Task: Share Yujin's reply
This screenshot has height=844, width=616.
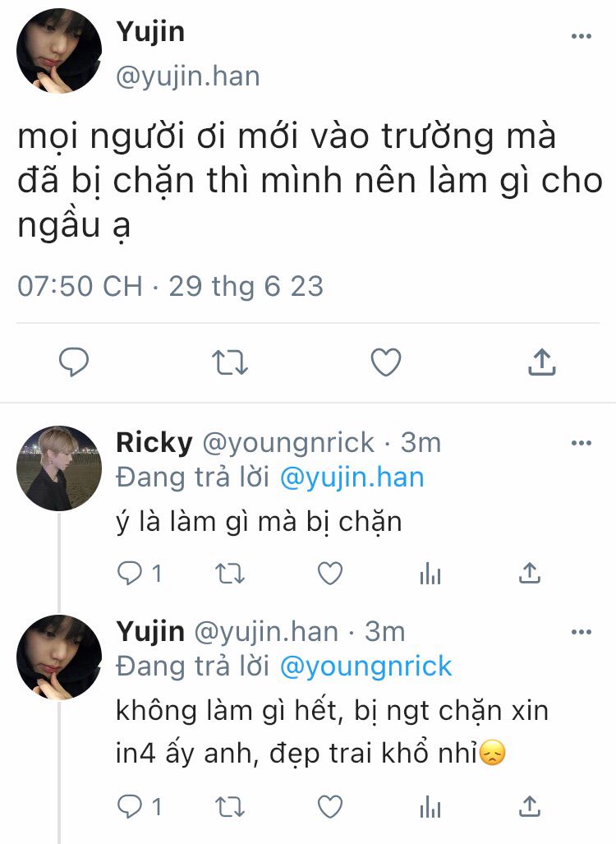Action: [x=530, y=807]
